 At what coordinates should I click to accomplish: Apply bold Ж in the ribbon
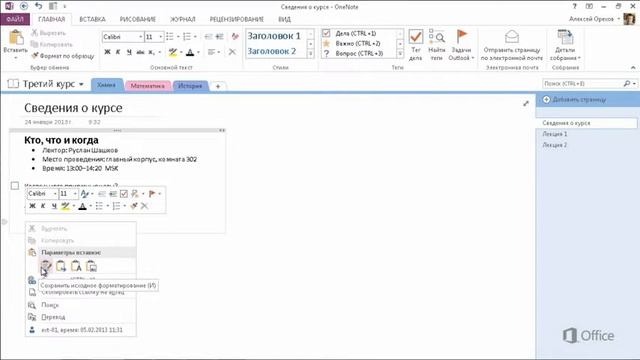[x=107, y=52]
